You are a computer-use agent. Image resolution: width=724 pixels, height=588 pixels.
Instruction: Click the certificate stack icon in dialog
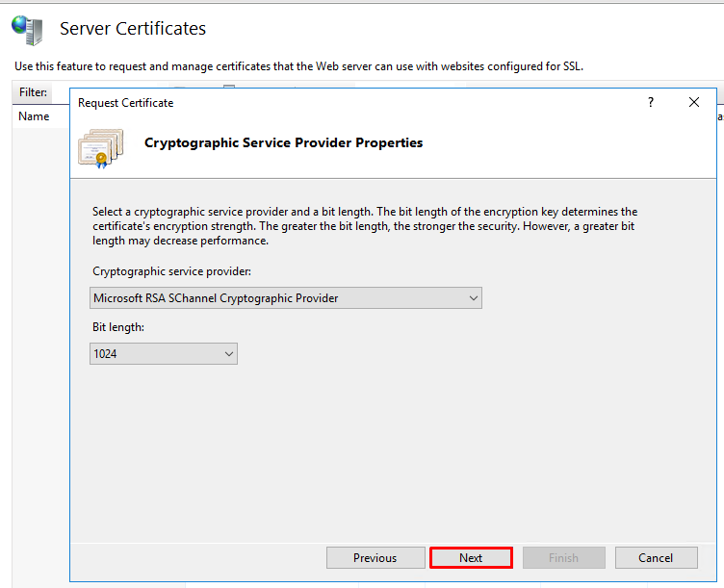(101, 147)
